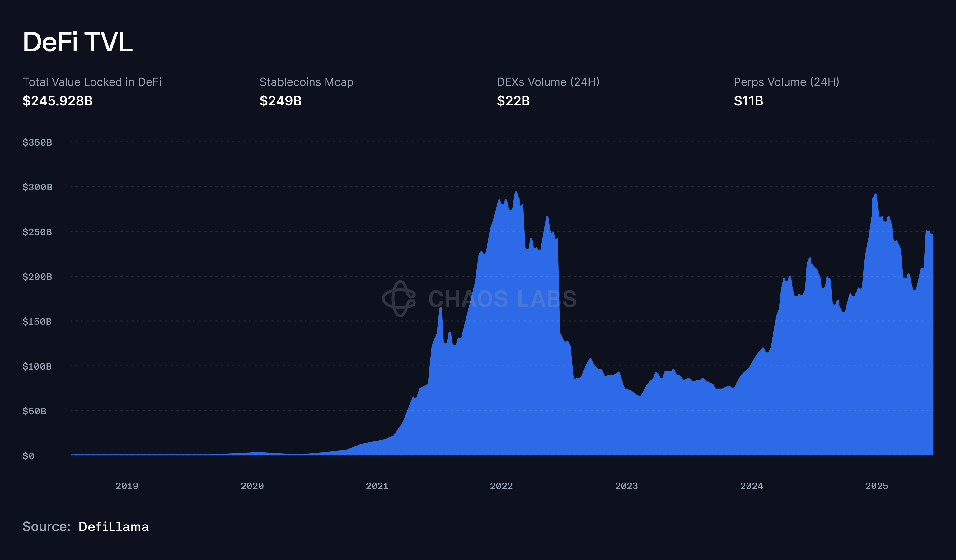Image resolution: width=956 pixels, height=560 pixels.
Task: Click the Source: label text
Action: point(46,527)
